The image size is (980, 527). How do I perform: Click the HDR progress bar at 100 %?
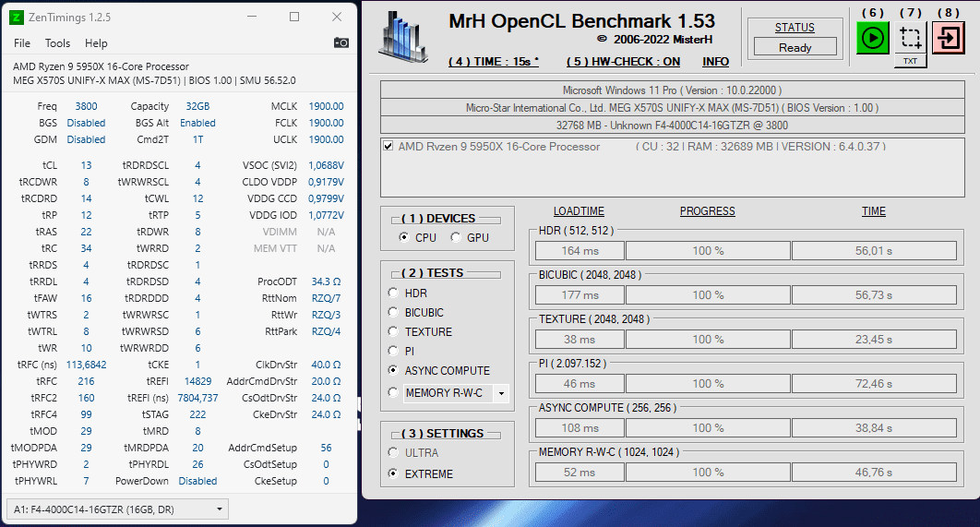[708, 251]
